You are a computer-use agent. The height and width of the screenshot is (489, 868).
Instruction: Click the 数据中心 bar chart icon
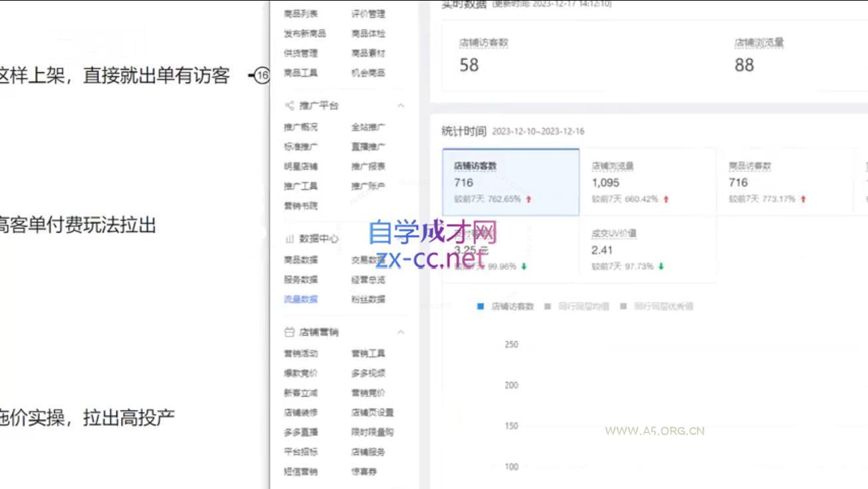point(289,239)
